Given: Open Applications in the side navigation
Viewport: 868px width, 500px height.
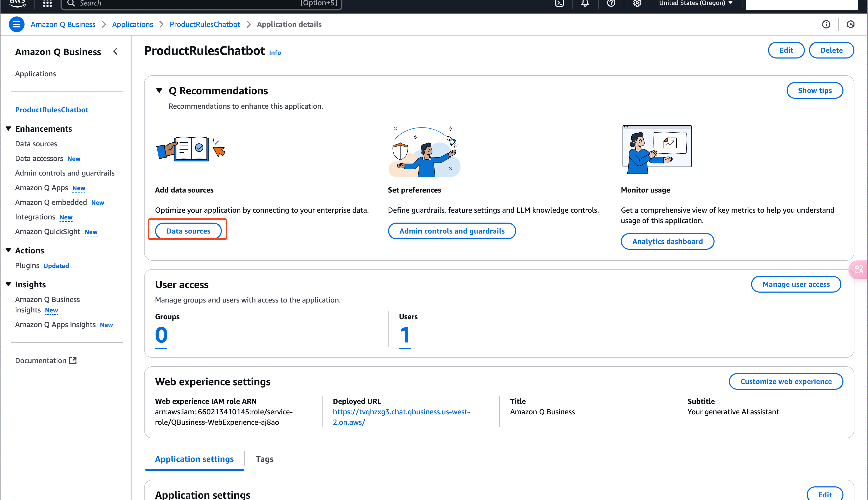Looking at the screenshot, I should (35, 74).
